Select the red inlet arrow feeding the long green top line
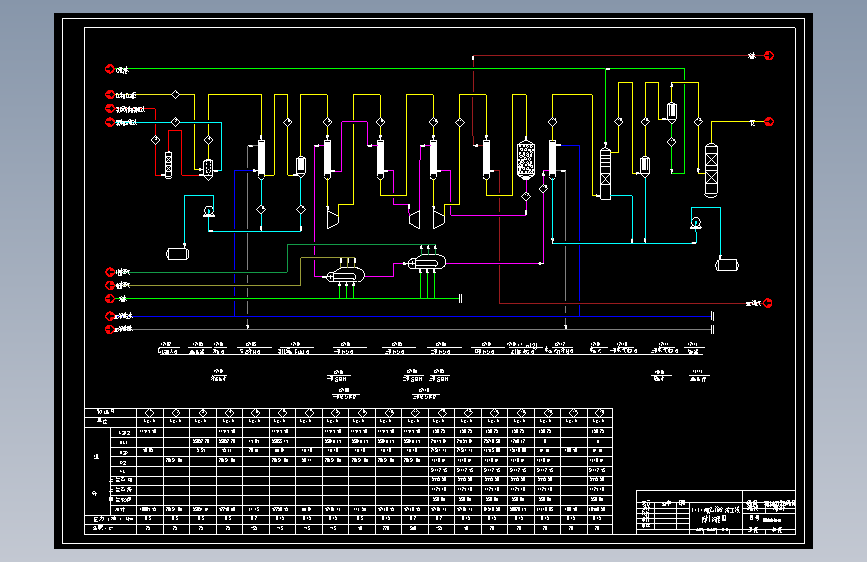 click(x=109, y=69)
